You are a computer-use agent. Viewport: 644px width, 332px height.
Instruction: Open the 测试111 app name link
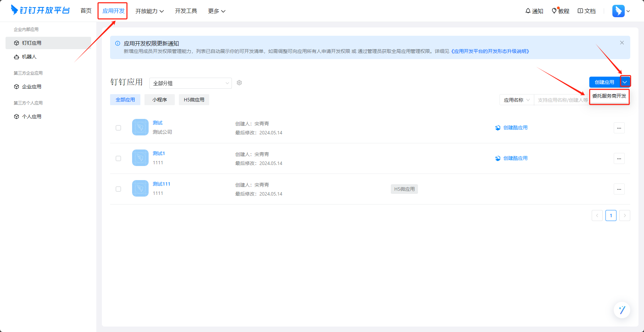pyautogui.click(x=161, y=184)
